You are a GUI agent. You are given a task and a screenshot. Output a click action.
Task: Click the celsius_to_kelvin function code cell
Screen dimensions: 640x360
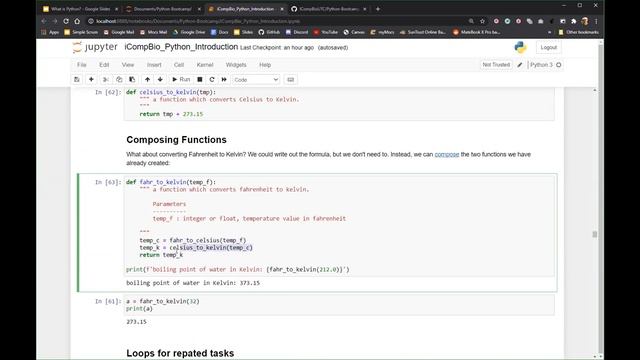339,103
